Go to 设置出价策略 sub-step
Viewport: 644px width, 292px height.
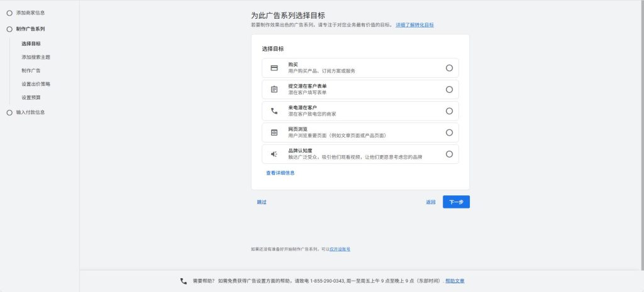click(x=36, y=84)
